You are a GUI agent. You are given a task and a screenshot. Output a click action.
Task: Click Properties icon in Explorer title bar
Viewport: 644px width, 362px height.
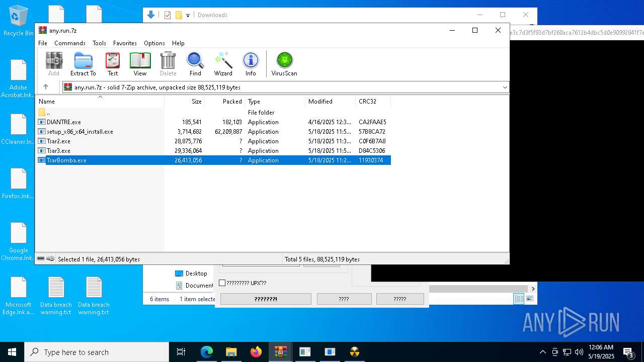click(x=168, y=15)
